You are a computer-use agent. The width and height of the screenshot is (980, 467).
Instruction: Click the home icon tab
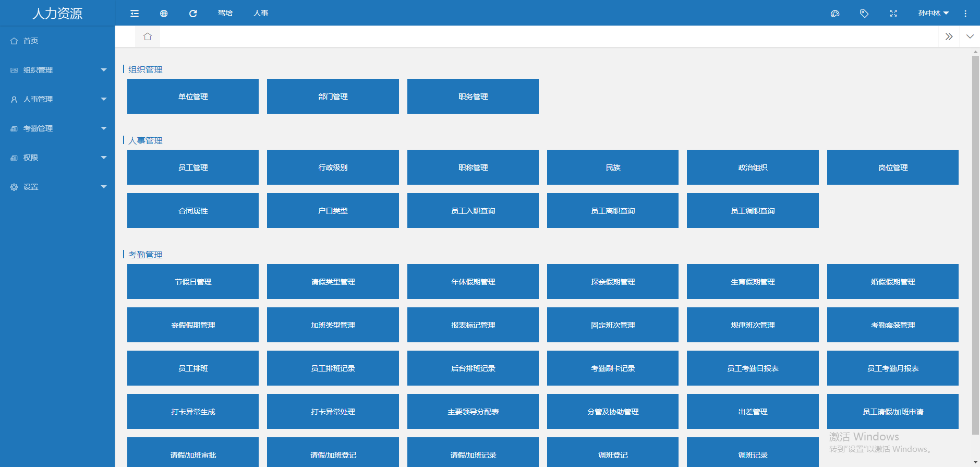[x=148, y=37]
